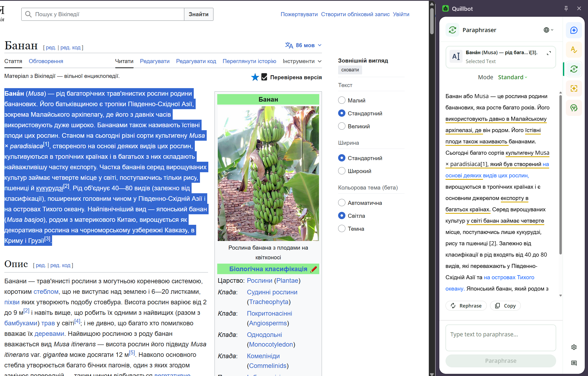This screenshot has width=588, height=376.
Task: Open Переглянути історію tab
Action: click(249, 61)
